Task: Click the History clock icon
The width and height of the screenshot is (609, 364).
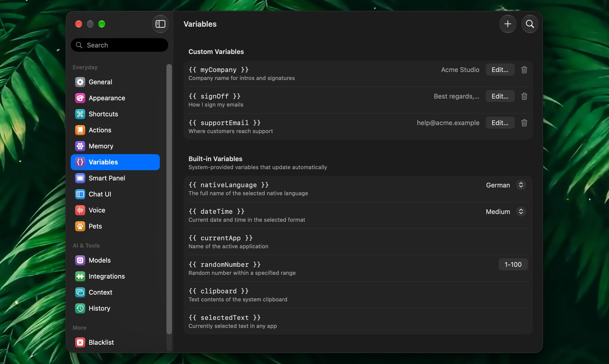Action: [x=80, y=308]
